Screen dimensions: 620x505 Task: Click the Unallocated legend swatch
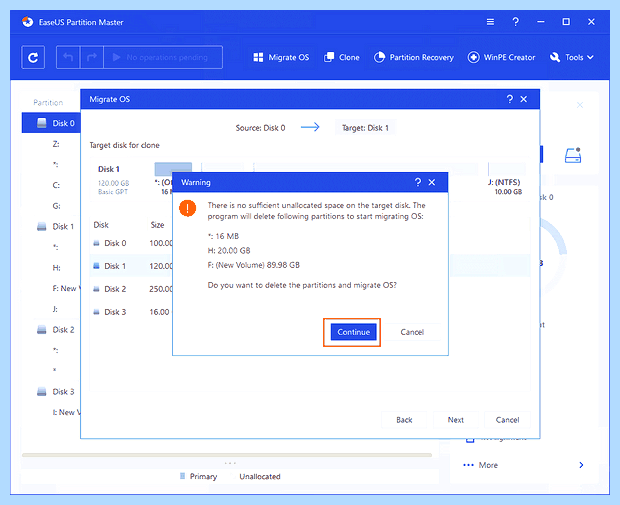point(233,476)
